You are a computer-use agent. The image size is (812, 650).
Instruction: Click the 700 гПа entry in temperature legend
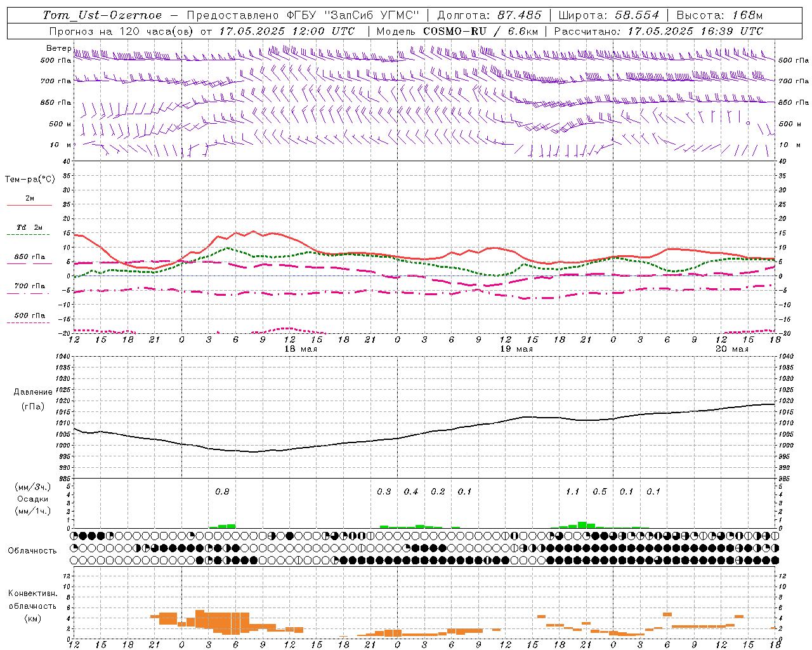click(30, 286)
